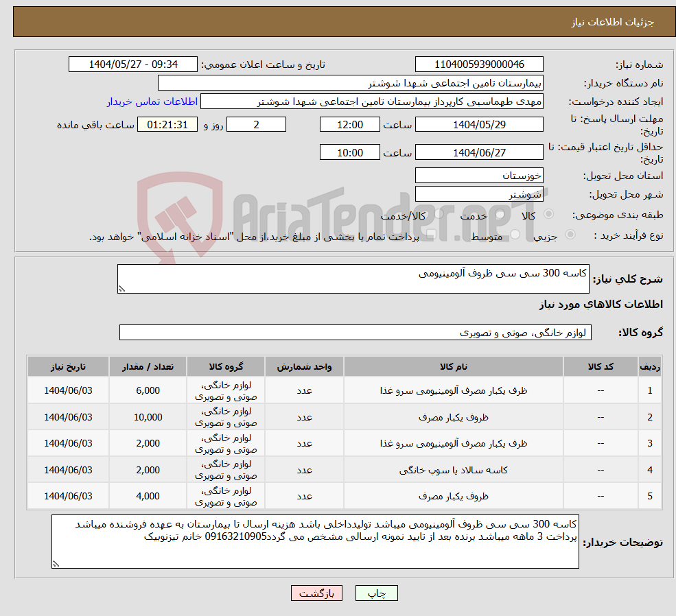Click resize handle of شرح کلی نیاز textarea

121,289
